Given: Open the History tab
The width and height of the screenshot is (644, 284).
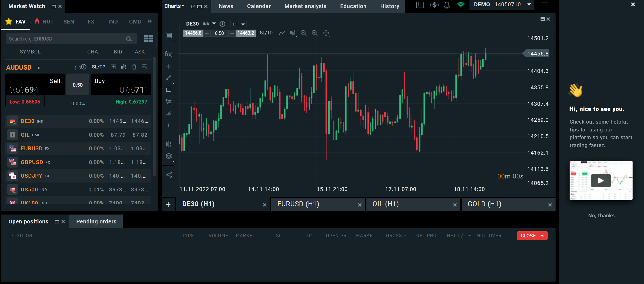Looking at the screenshot, I should pos(390,6).
